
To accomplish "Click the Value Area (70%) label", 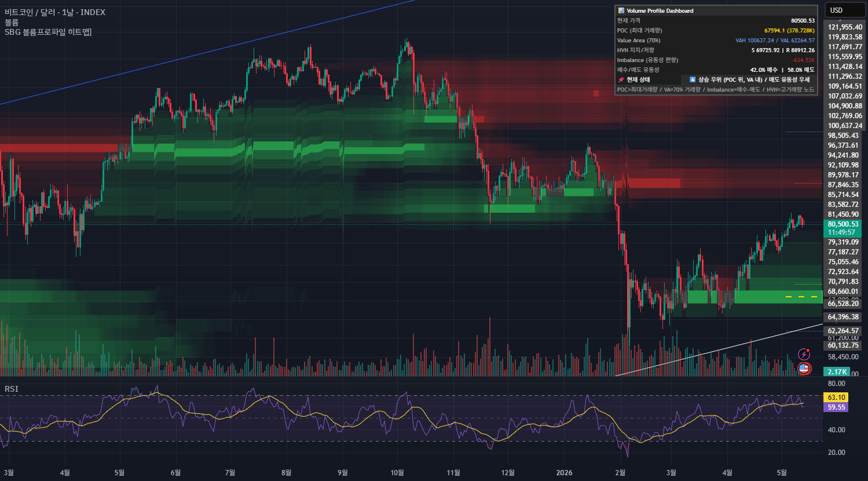I will pos(639,40).
